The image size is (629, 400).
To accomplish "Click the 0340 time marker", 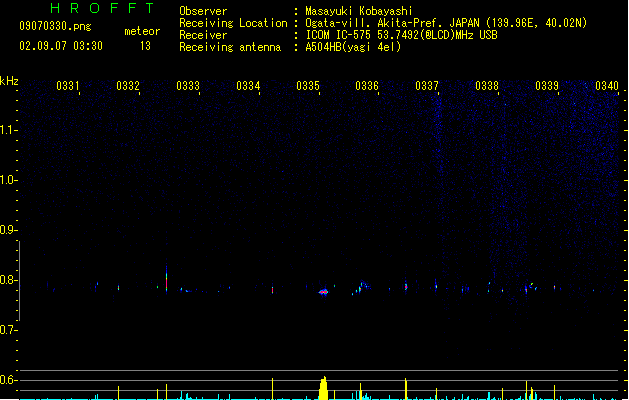I will [x=607, y=86].
